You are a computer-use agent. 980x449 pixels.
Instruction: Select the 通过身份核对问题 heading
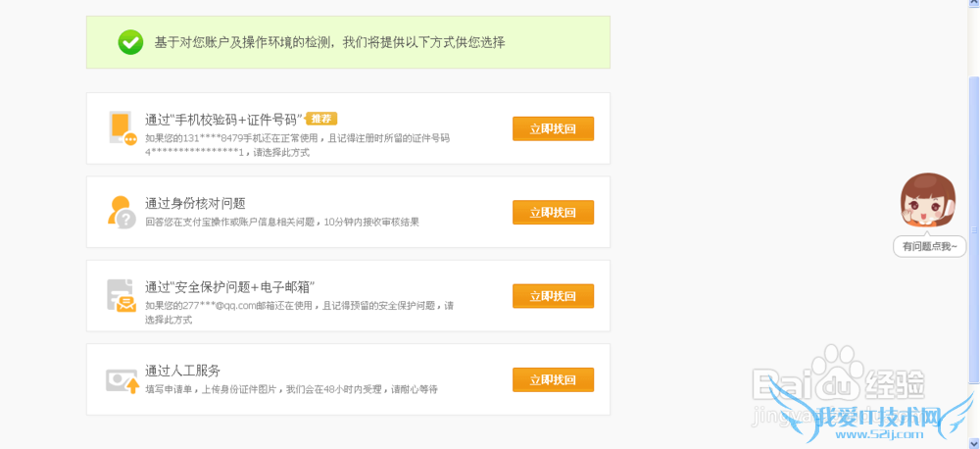[195, 203]
